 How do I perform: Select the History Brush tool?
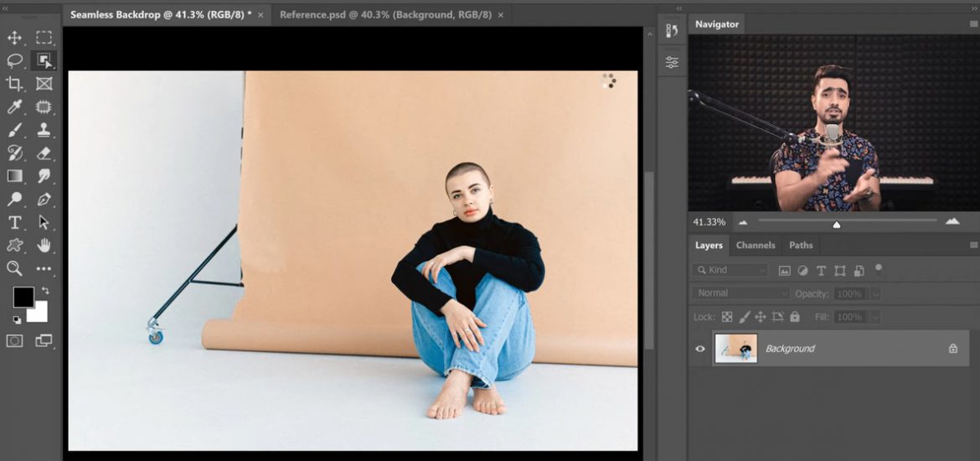[x=14, y=153]
